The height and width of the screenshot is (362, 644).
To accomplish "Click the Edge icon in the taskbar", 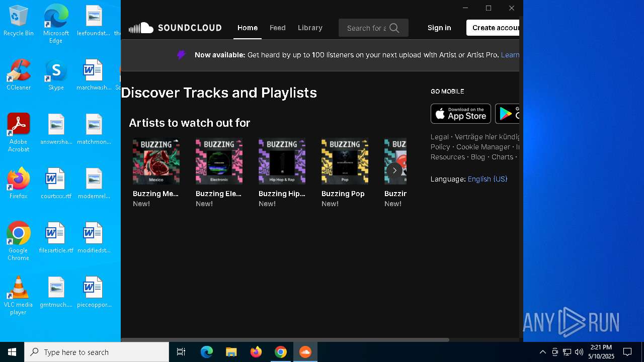I will click(207, 352).
